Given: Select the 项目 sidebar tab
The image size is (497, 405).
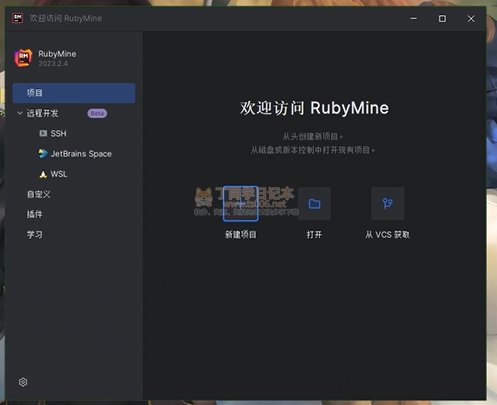Looking at the screenshot, I should [74, 93].
